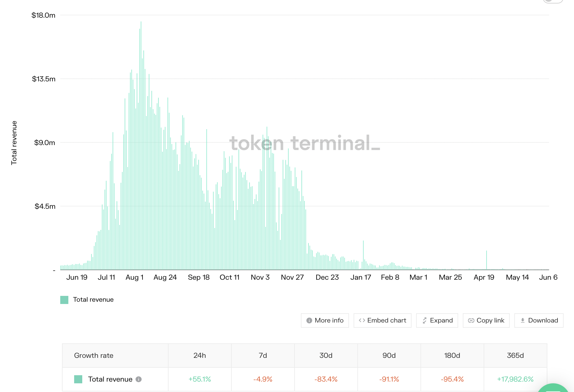The height and width of the screenshot is (392, 574).
Task: Select the 365d growth rate column header
Action: (x=515, y=356)
